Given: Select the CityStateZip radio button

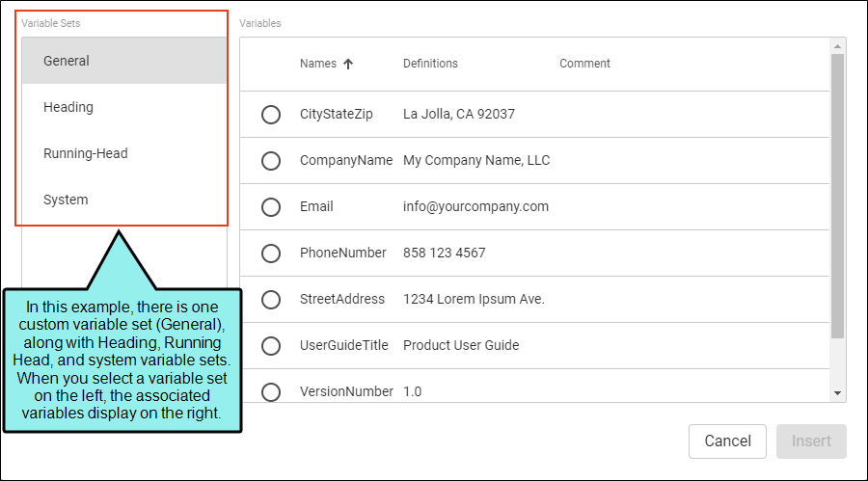Looking at the screenshot, I should click(x=271, y=115).
